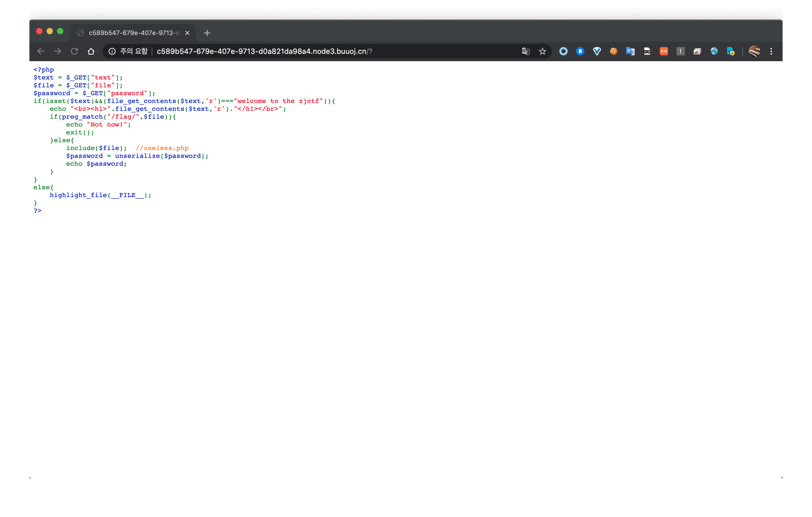Translate this page from address bar
812x517 pixels.
(x=525, y=51)
